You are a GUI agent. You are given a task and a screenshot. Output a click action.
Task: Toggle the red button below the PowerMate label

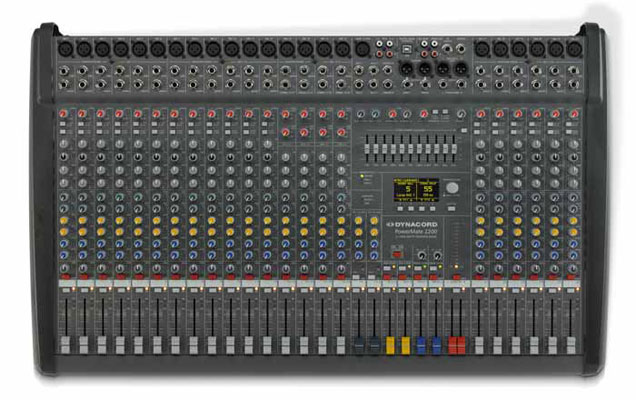[396, 256]
